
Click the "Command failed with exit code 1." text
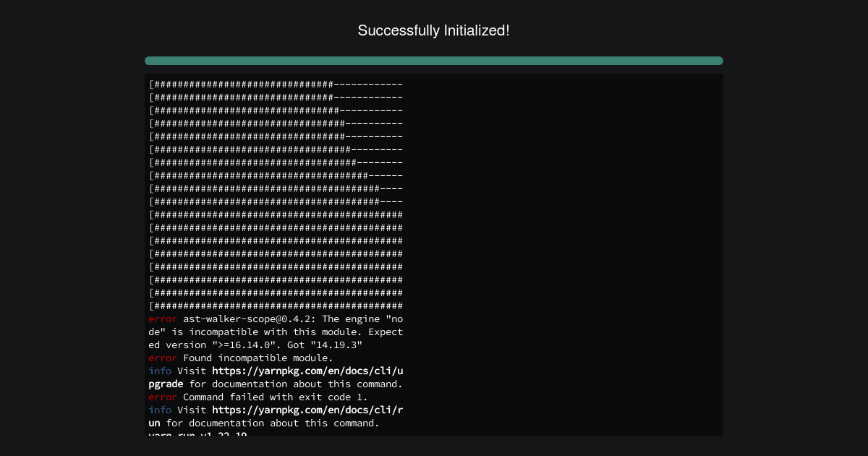tap(276, 397)
